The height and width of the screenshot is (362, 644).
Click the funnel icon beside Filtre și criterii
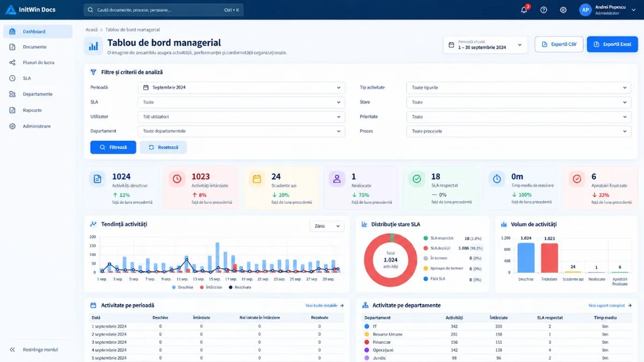coord(93,72)
